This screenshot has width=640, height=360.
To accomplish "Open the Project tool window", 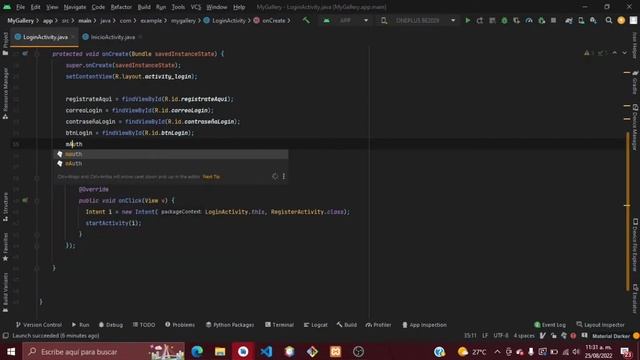I will [x=5, y=43].
